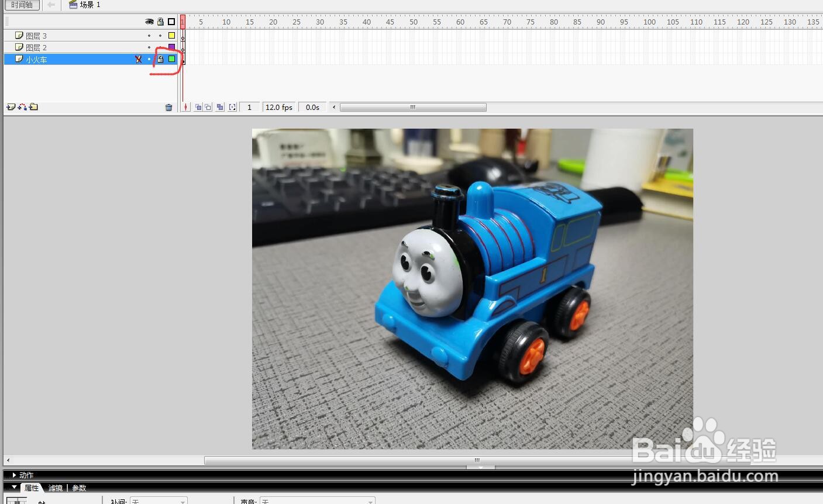
Task: Click the 场景 1 scene label
Action: [x=90, y=5]
